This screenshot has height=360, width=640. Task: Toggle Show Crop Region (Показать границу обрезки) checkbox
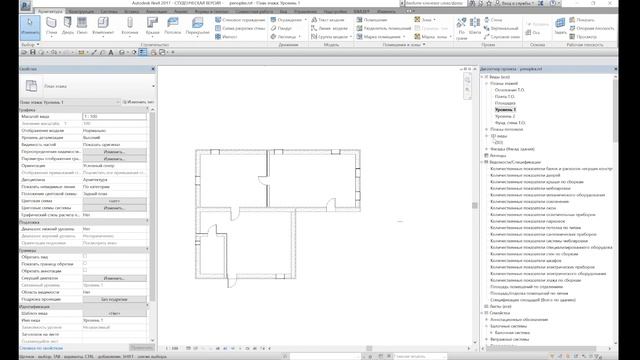[x=85, y=264]
